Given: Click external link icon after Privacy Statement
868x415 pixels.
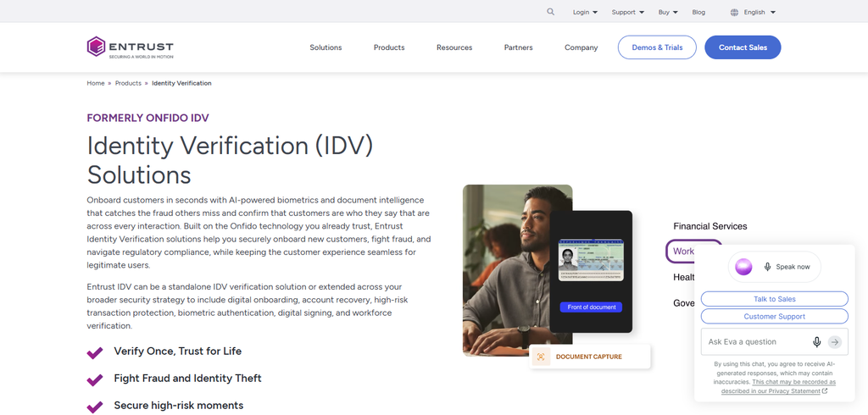Looking at the screenshot, I should tap(825, 390).
